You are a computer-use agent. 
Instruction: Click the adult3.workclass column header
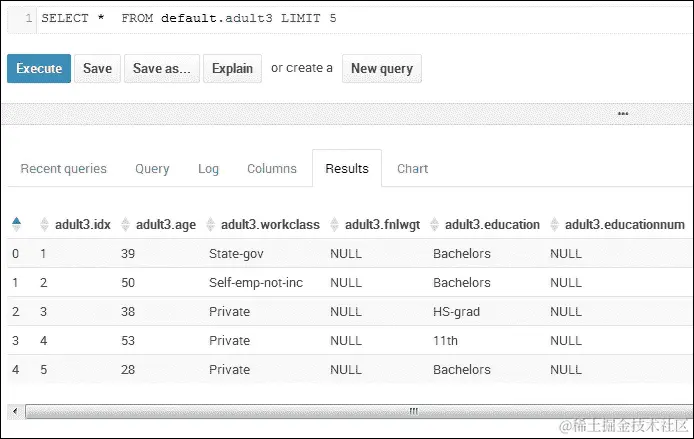pyautogui.click(x=270, y=224)
